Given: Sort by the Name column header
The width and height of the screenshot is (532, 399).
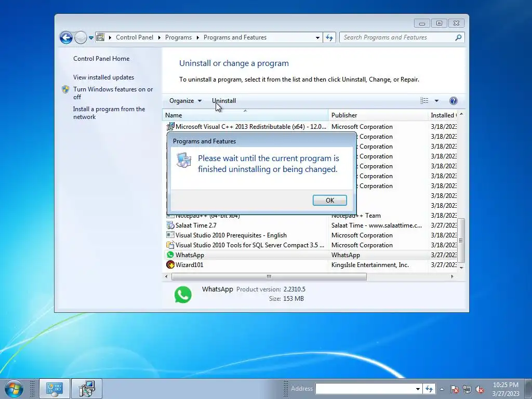Looking at the screenshot, I should 245,115.
